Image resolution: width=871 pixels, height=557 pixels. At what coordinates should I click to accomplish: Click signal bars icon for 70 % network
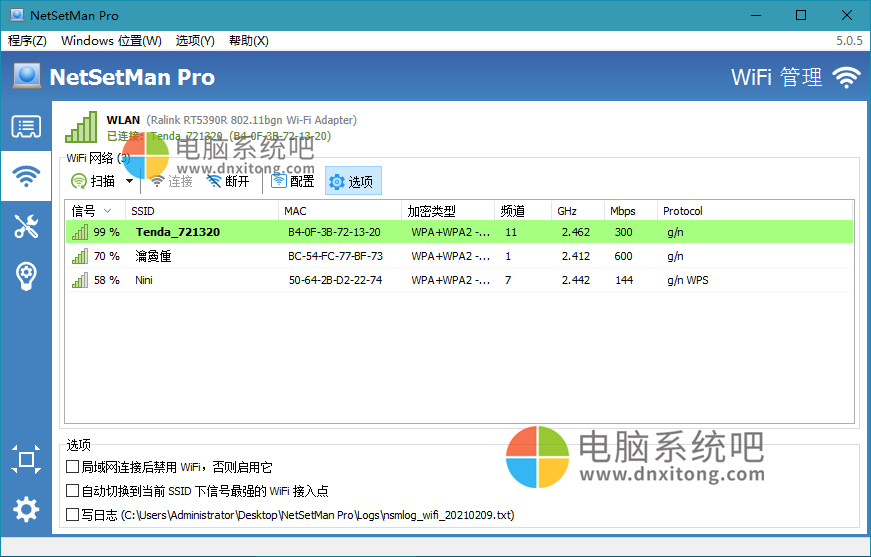click(80, 256)
